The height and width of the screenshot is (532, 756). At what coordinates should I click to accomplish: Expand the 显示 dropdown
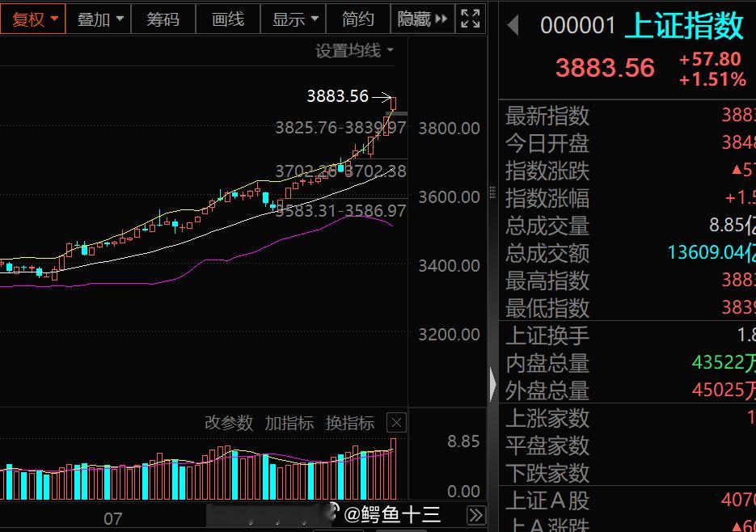coord(294,19)
